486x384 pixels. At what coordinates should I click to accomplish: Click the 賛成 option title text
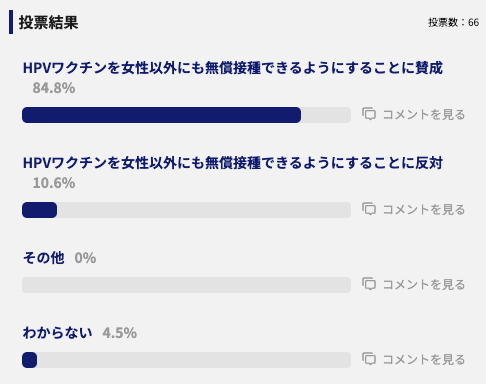tap(233, 68)
